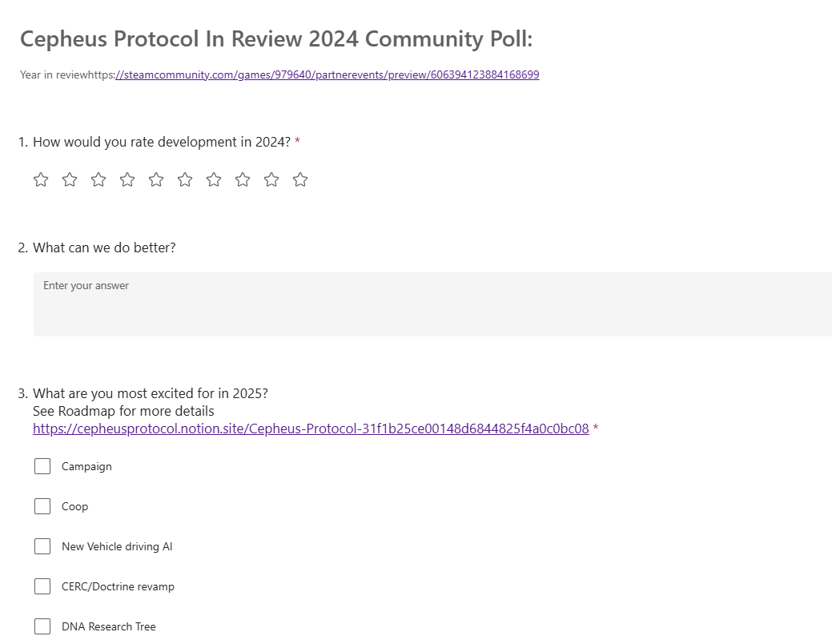Screen dimensions: 832x644
Task: Open the Cepheus Protocol Notion roadmap link
Action: coord(311,429)
